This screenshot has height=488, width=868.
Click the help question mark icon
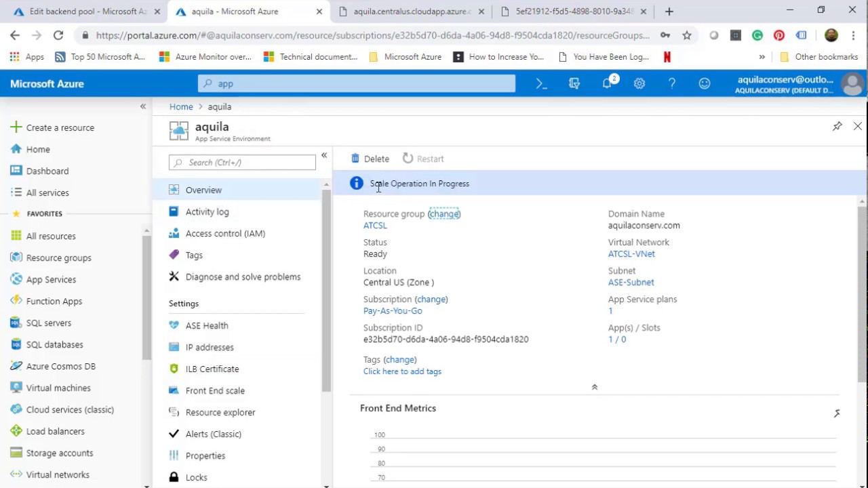tap(671, 83)
